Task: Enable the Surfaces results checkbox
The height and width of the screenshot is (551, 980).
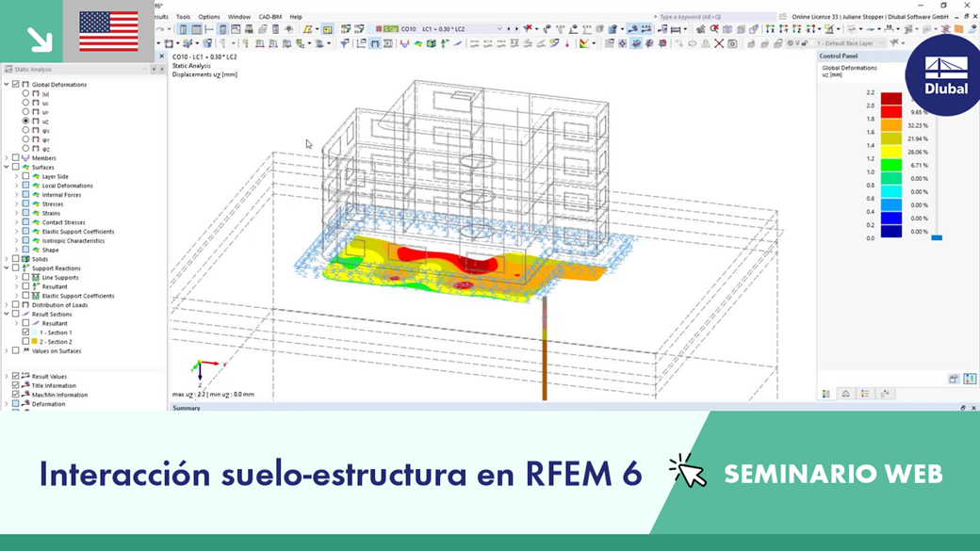Action: tap(16, 167)
